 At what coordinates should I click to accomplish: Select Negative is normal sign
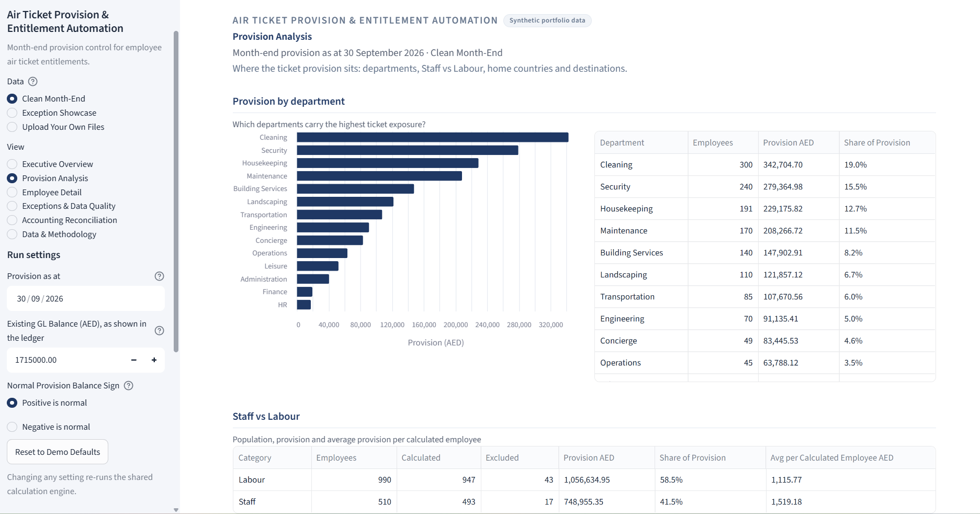click(x=49, y=427)
